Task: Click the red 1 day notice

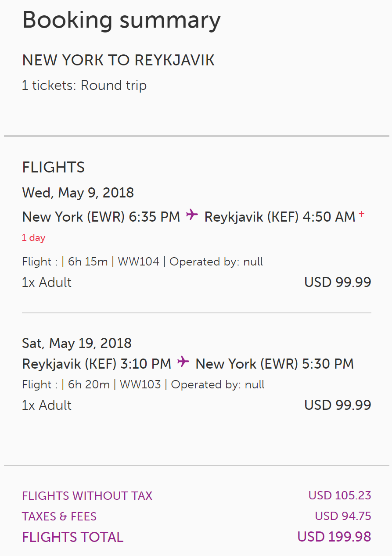Action: click(33, 238)
